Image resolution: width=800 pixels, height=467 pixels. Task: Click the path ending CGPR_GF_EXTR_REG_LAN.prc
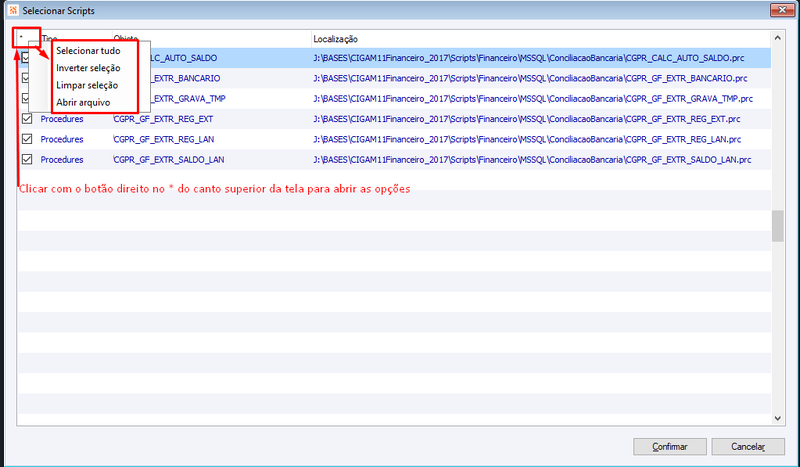(528, 139)
